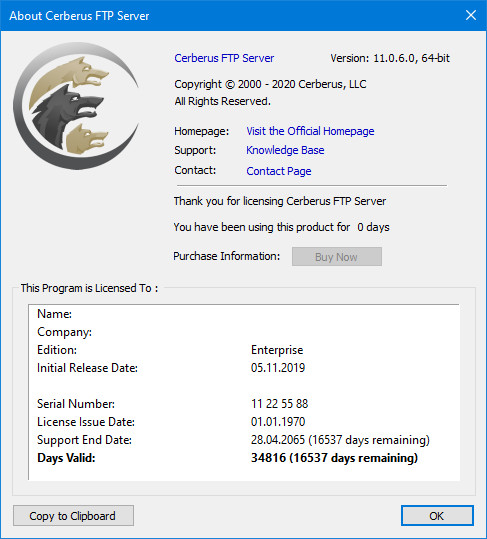Visit the Official Homepage link

point(310,131)
